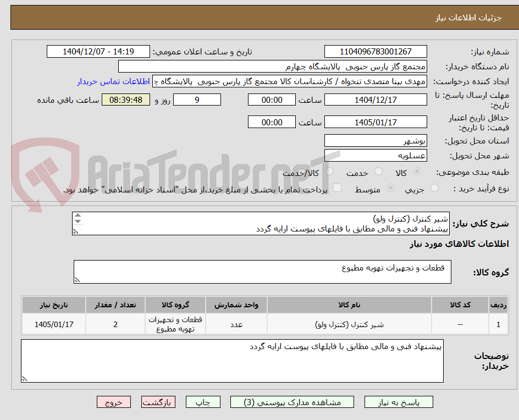Click resize handle of شرح کلی نیاز textarea

[76, 231]
